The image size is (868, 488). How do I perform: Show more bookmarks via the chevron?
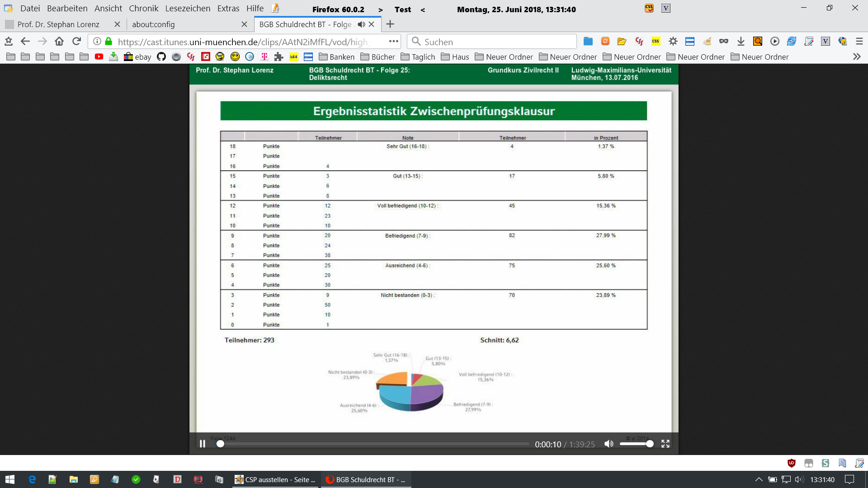[x=856, y=56]
